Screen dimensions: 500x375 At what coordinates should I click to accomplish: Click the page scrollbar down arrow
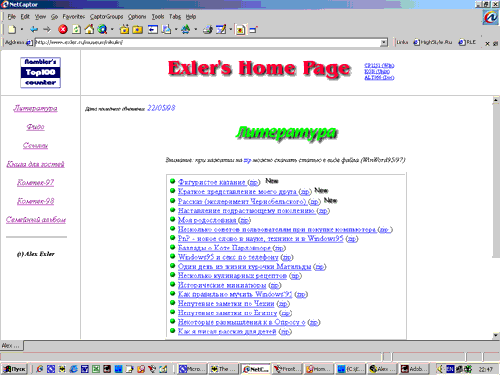[x=496, y=335]
